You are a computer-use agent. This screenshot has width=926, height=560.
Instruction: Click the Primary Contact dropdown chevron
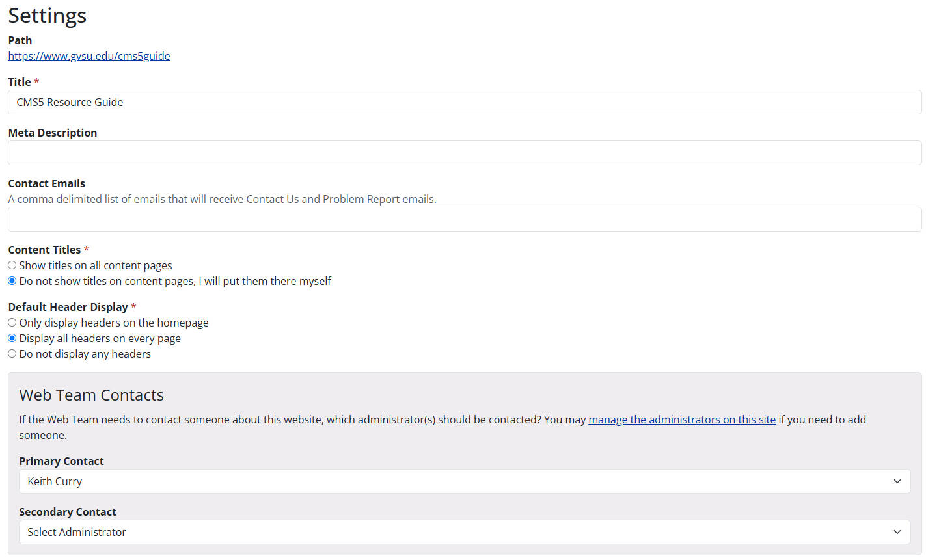(x=899, y=481)
